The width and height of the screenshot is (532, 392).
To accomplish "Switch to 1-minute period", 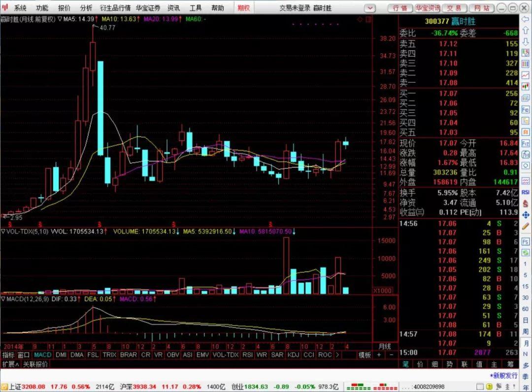I will tap(525, 264).
